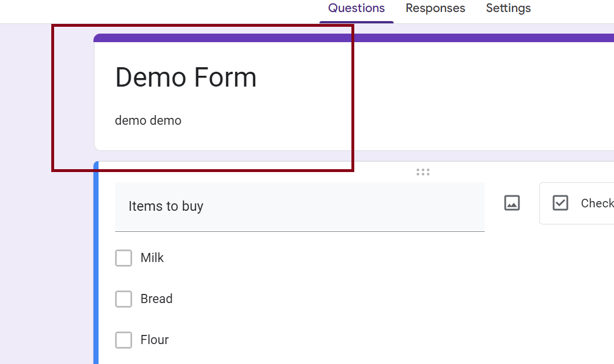Open the Checkboxes question type dropdown
This screenshot has height=364, width=614.
[587, 203]
